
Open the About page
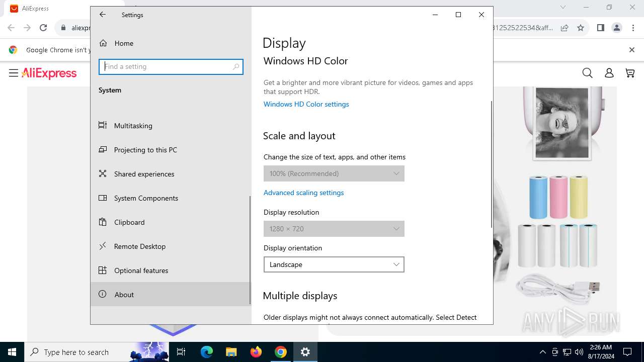coord(170,295)
